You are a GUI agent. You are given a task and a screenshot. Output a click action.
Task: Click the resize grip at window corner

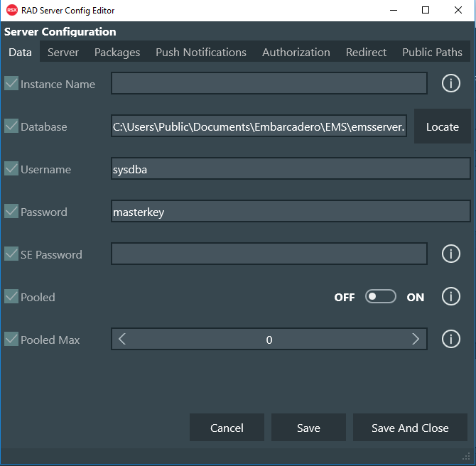466,456
